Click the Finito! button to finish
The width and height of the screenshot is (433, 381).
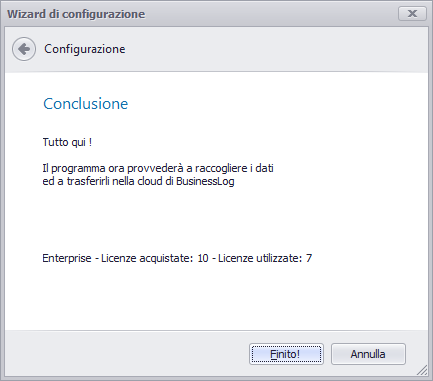286,354
